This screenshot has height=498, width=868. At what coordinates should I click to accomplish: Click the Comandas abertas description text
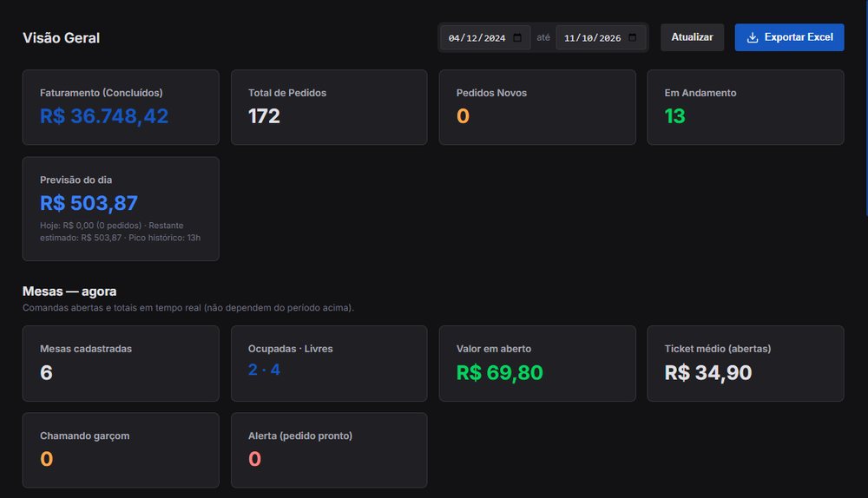[188, 308]
